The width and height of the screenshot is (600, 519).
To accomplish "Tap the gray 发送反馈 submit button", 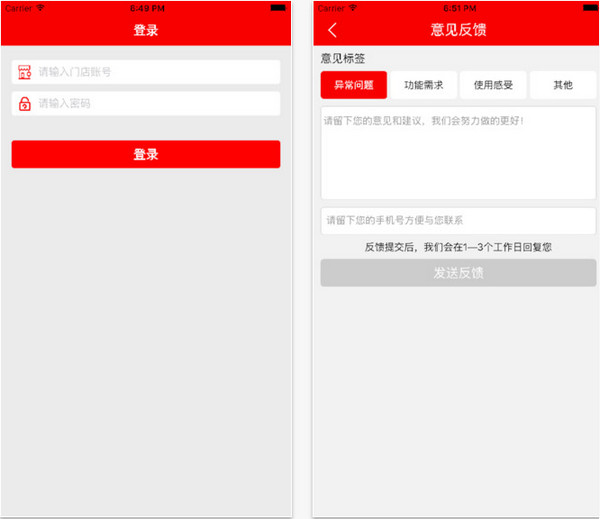I will click(458, 273).
